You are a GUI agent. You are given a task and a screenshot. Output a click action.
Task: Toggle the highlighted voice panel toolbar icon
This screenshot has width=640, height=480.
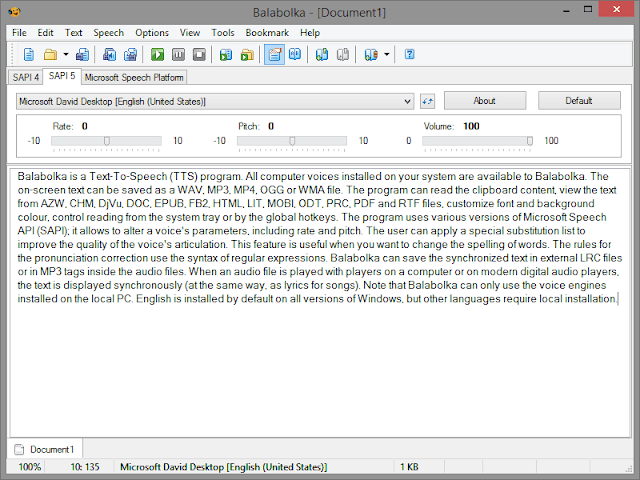tap(274, 54)
